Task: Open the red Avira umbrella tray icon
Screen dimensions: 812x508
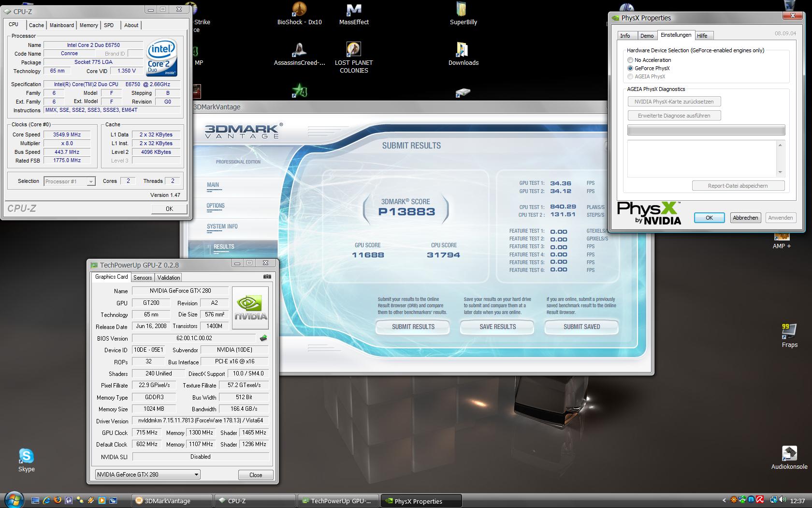Action: [x=760, y=500]
